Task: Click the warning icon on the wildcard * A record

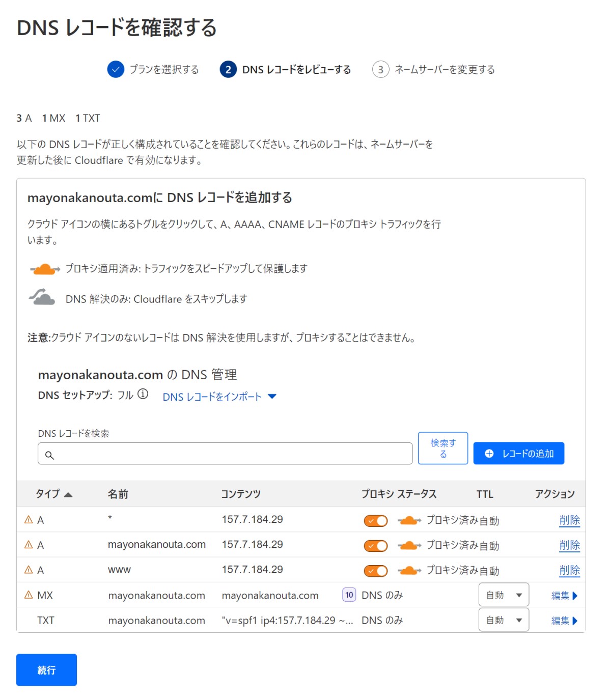Action: point(29,520)
